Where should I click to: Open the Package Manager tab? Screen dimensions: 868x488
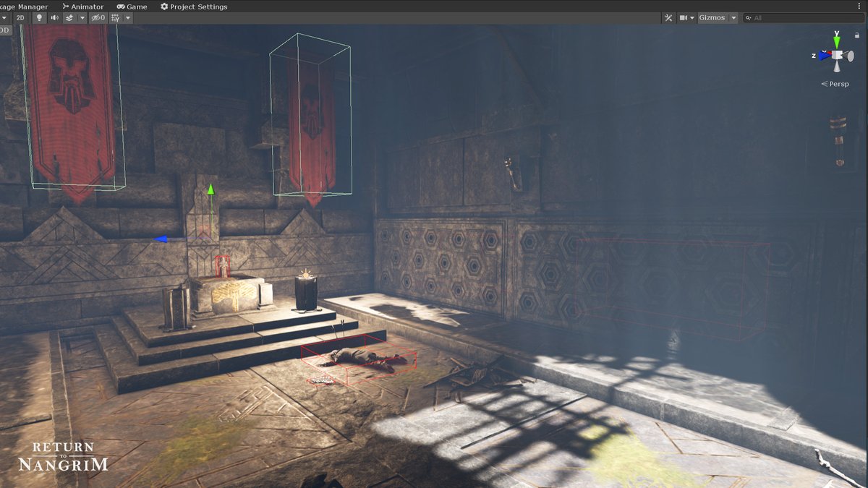[x=25, y=6]
